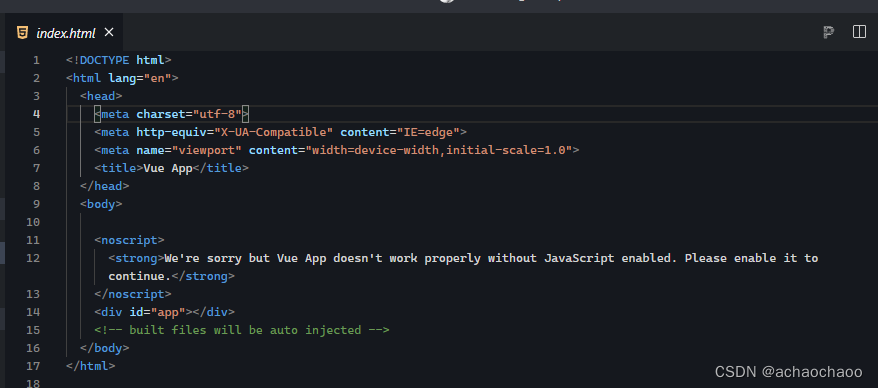Click the built files comment line
Image resolution: width=878 pixels, height=388 pixels.
click(242, 330)
